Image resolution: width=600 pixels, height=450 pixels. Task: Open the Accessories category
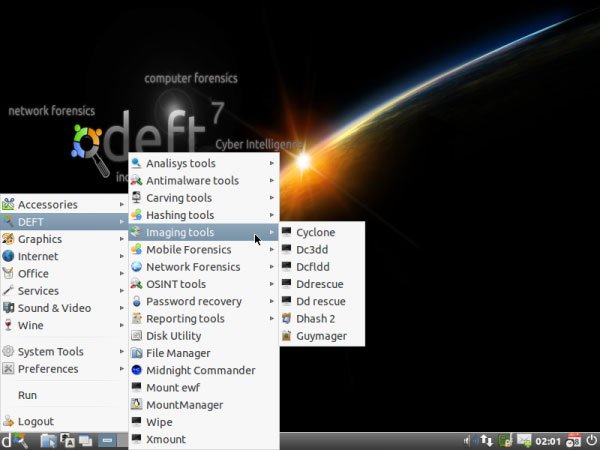[64, 204]
